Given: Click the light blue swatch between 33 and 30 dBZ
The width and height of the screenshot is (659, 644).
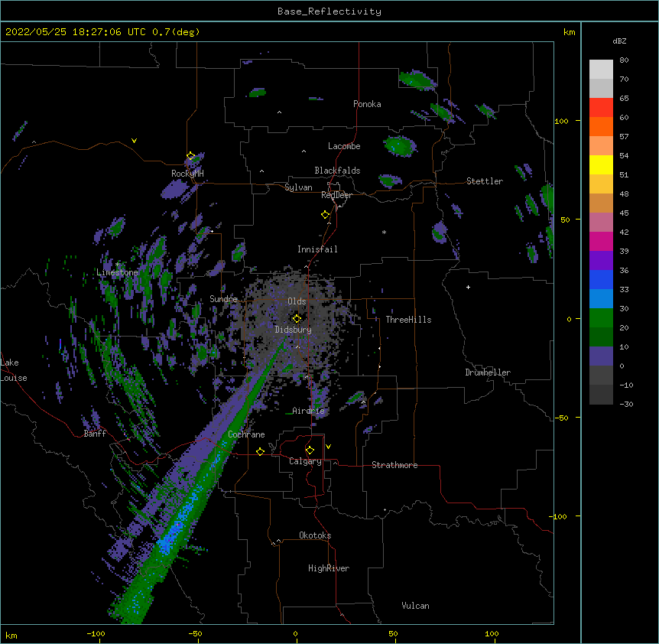Looking at the screenshot, I should pyautogui.click(x=601, y=299).
